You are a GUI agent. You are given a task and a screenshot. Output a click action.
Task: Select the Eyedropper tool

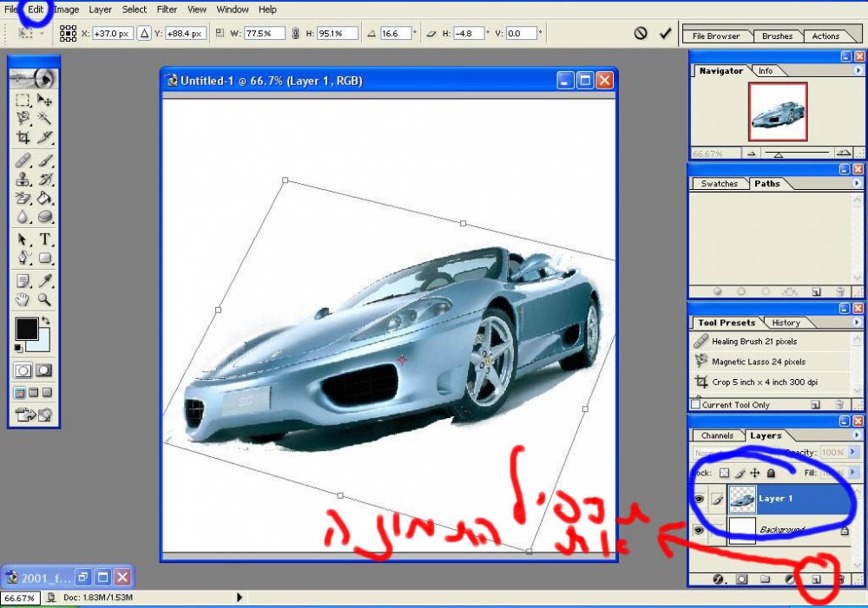pos(45,280)
